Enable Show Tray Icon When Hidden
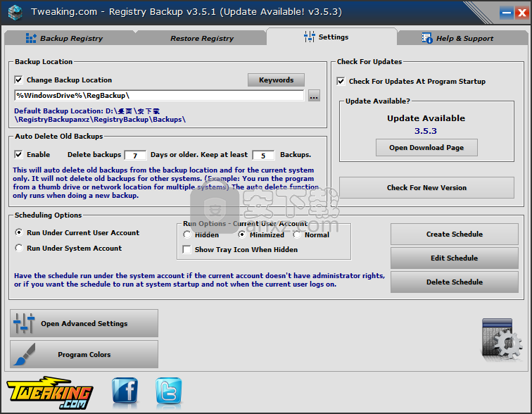The height and width of the screenshot is (414, 532). pyautogui.click(x=186, y=250)
